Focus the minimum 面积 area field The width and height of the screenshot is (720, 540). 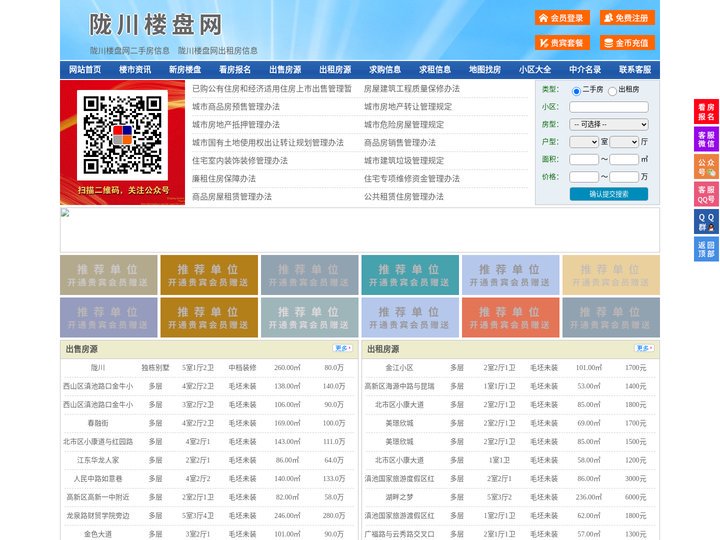pyautogui.click(x=584, y=159)
